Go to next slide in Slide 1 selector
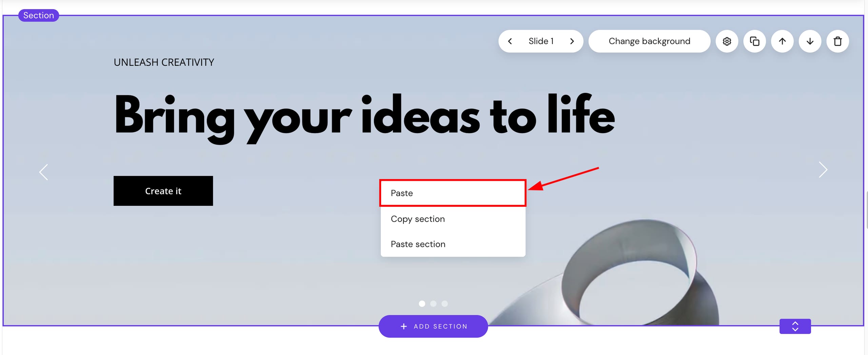Viewport: 868px width, 355px height. pos(572,41)
